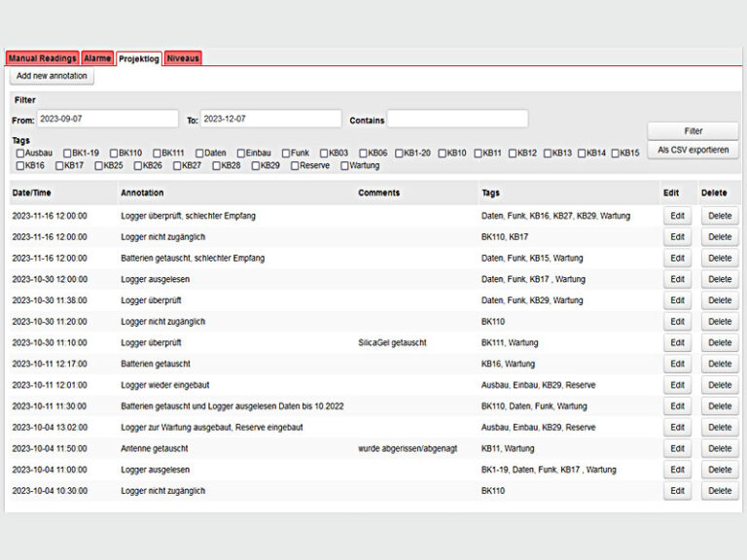Open the Alarme tab
This screenshot has width=747, height=560.
(97, 58)
